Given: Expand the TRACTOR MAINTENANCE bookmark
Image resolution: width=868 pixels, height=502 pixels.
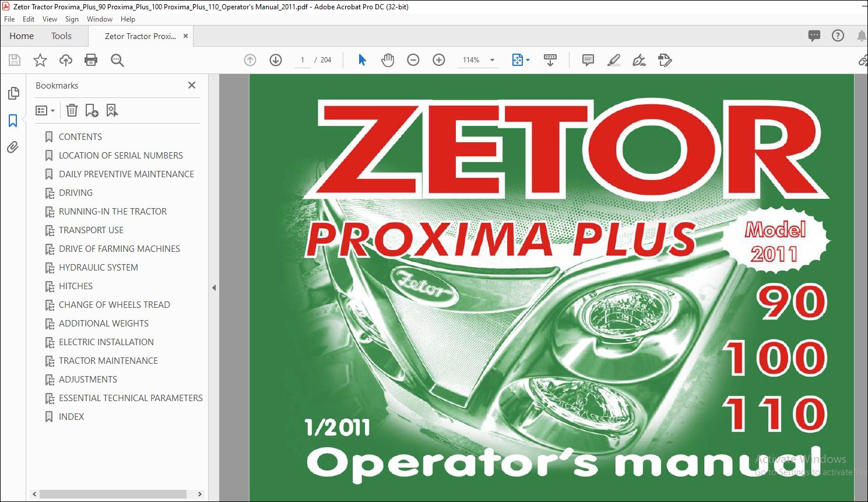Looking at the screenshot, I should pos(50,361).
